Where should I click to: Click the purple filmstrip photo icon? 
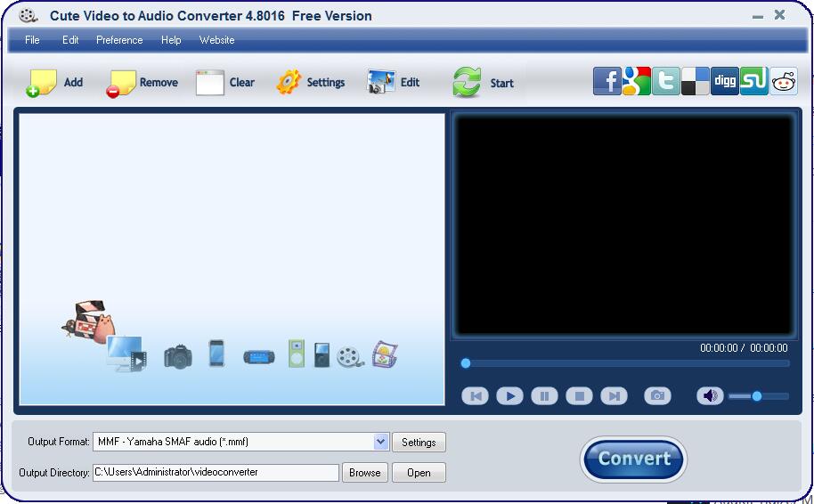tap(385, 354)
